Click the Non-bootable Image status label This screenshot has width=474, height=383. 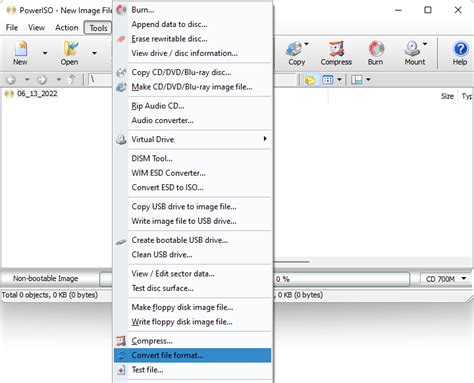point(46,279)
